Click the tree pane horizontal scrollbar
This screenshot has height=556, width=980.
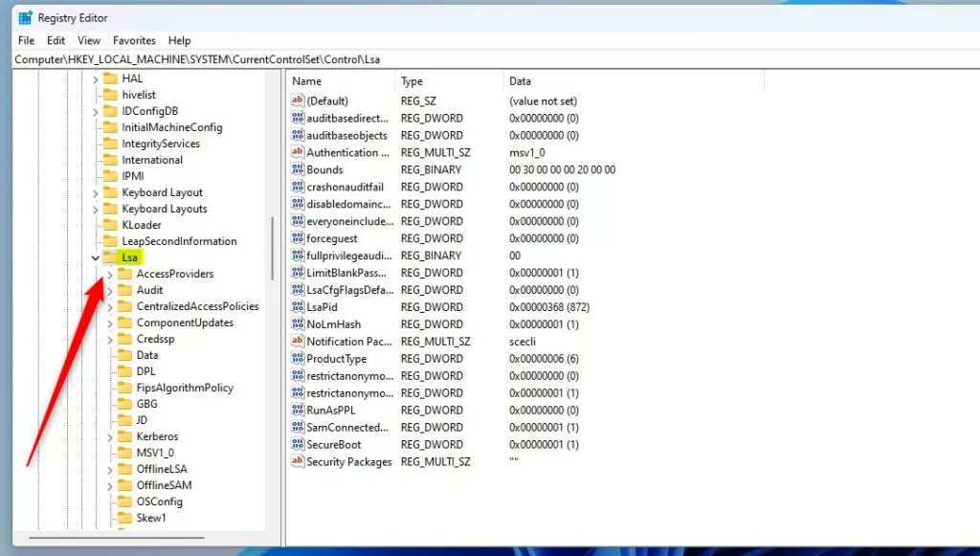tap(116, 537)
